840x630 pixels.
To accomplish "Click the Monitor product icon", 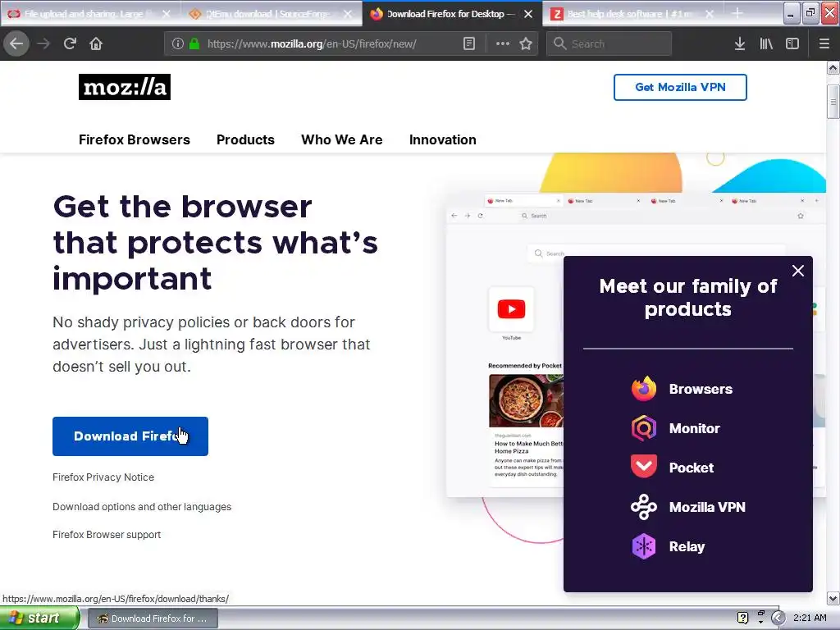I will pos(644,428).
